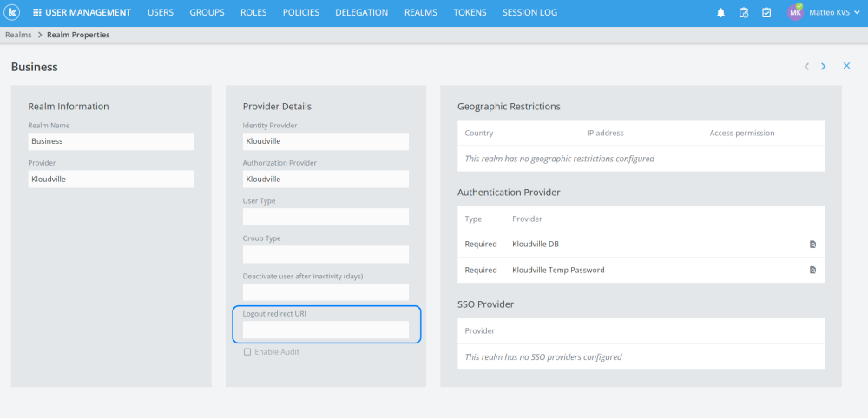This screenshot has height=418, width=868.
Task: Click the no SSO providers message
Action: [543, 356]
